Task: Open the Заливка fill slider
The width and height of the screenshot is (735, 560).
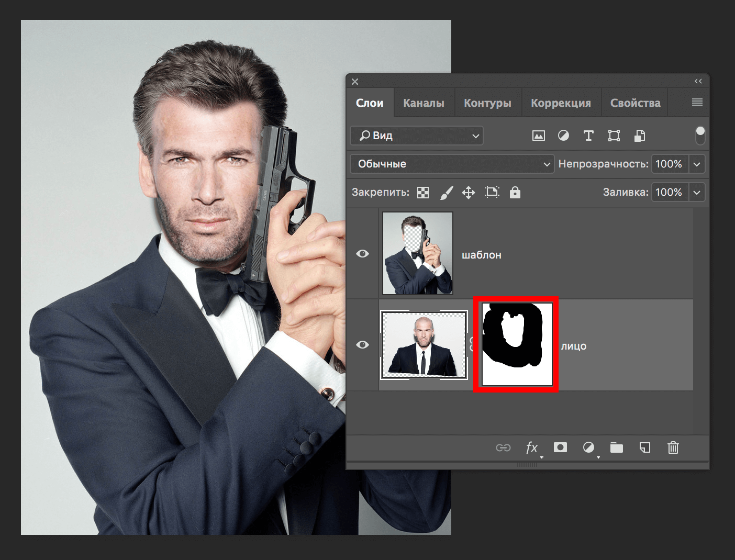Action: coord(697,192)
